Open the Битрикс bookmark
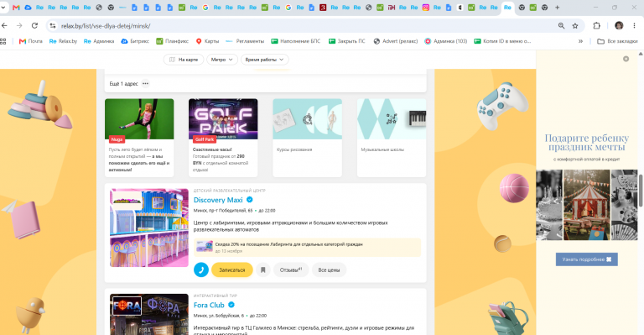 135,41
